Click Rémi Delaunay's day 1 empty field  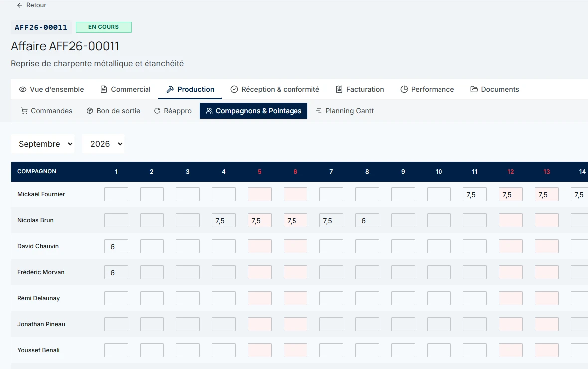pos(116,298)
